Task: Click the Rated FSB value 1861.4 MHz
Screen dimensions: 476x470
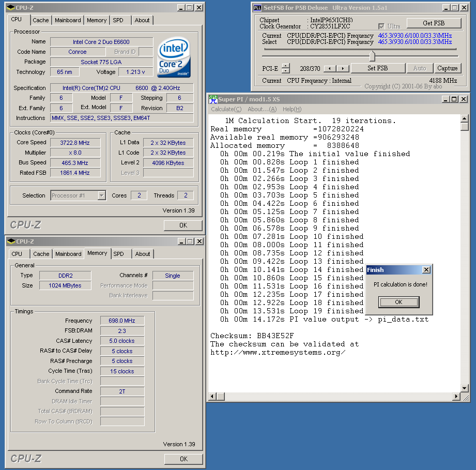Action: (75, 173)
